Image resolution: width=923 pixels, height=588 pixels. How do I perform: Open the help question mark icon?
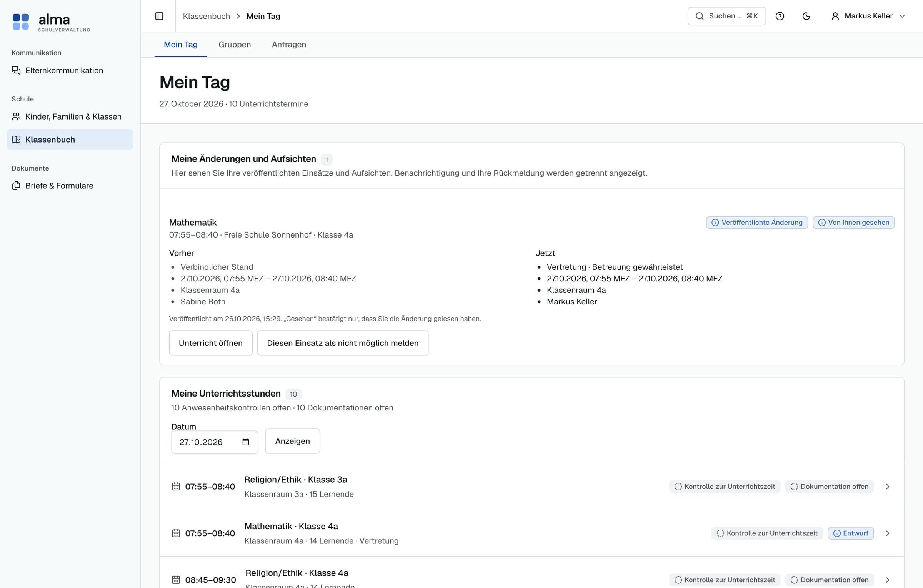click(x=780, y=16)
